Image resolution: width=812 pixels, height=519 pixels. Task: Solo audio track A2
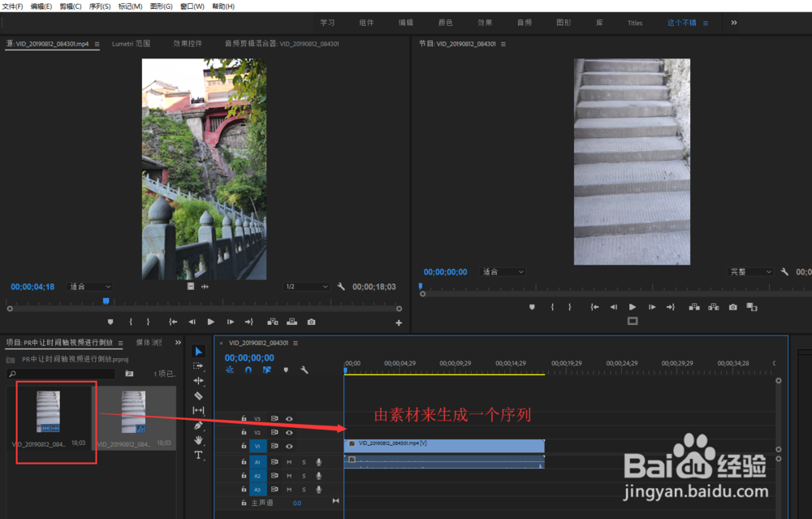click(304, 475)
